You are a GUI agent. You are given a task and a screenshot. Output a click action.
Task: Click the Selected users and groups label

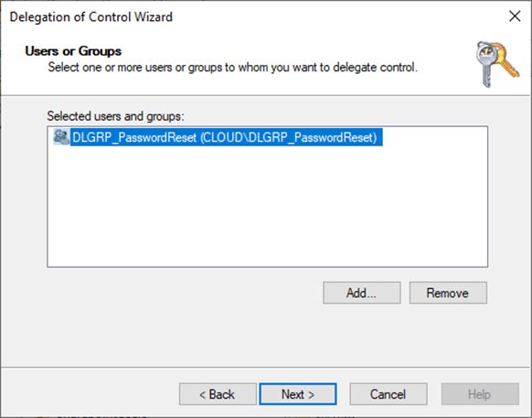click(115, 116)
